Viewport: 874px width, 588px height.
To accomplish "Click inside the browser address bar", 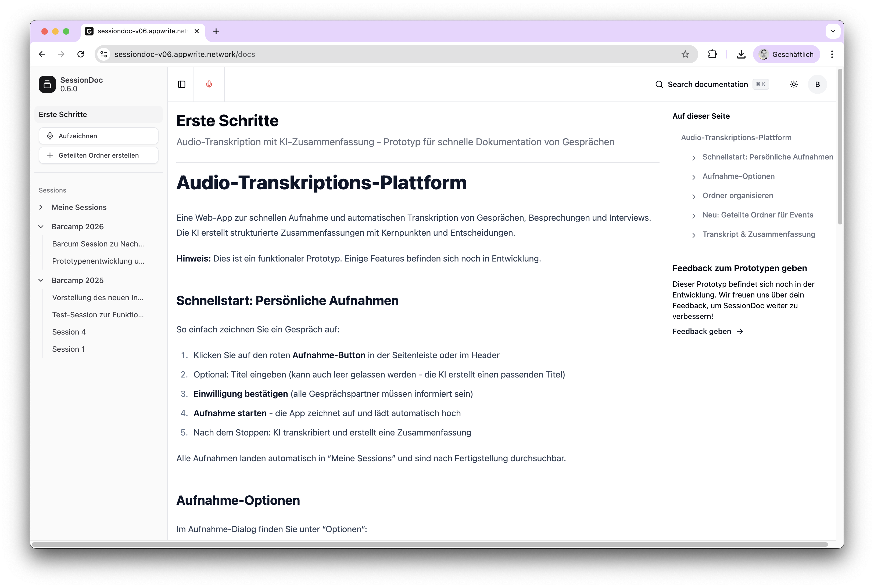I will coord(263,54).
